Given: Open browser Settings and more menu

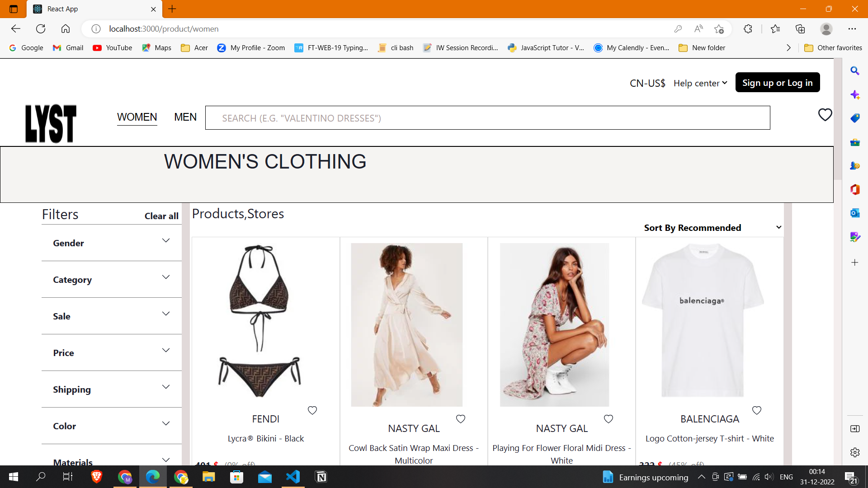Looking at the screenshot, I should tap(852, 29).
